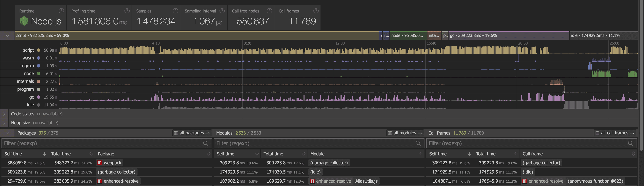Select the enhanced-resolve package badge
The height and width of the screenshot is (186, 644).
click(118, 181)
